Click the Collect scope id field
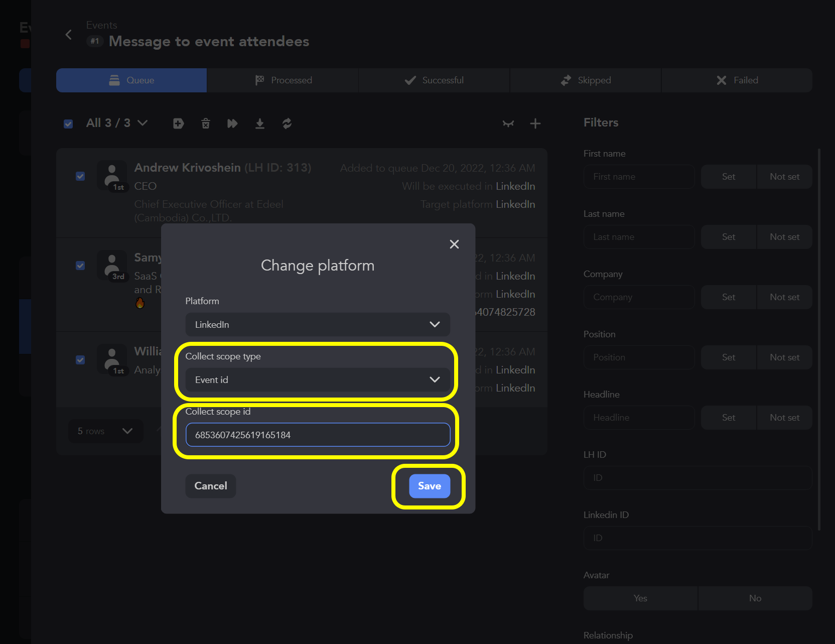The height and width of the screenshot is (644, 835). pos(318,435)
